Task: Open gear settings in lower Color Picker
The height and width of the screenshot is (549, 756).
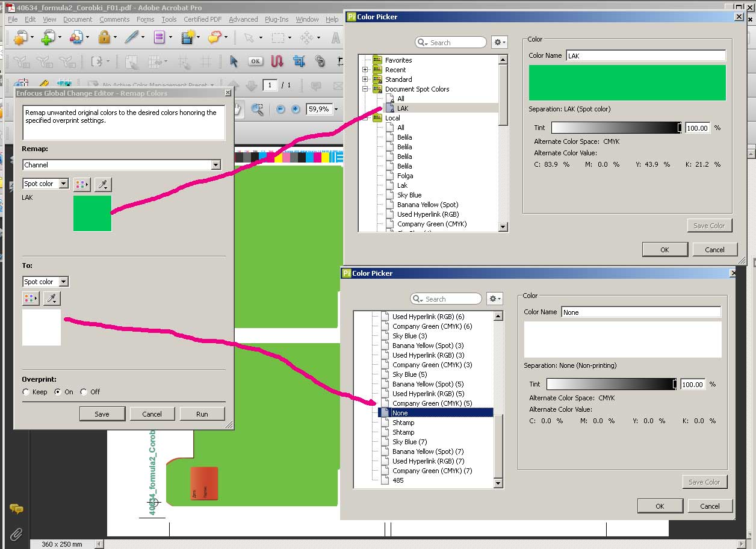Action: [495, 299]
